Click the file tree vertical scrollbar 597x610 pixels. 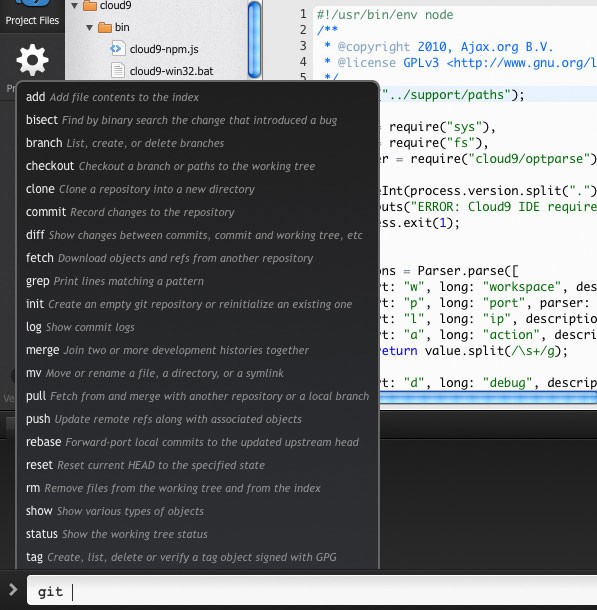[x=254, y=40]
